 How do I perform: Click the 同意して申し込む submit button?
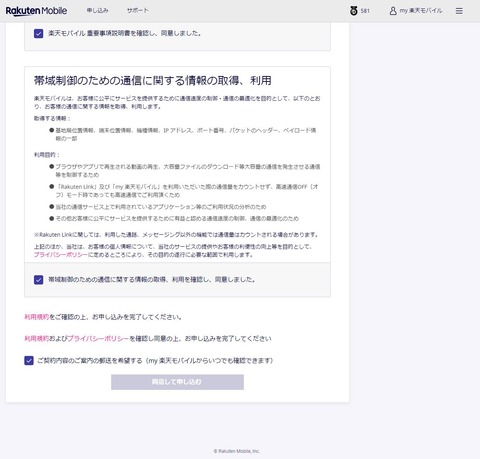pos(177,382)
